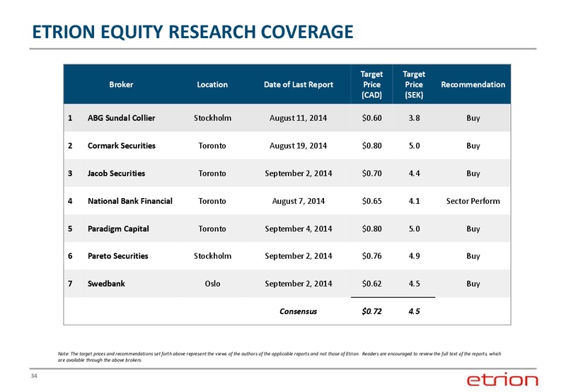Click Buy recommendation for Jacob Securities
Image resolution: width=566 pixels, height=392 pixels.
pos(473,173)
